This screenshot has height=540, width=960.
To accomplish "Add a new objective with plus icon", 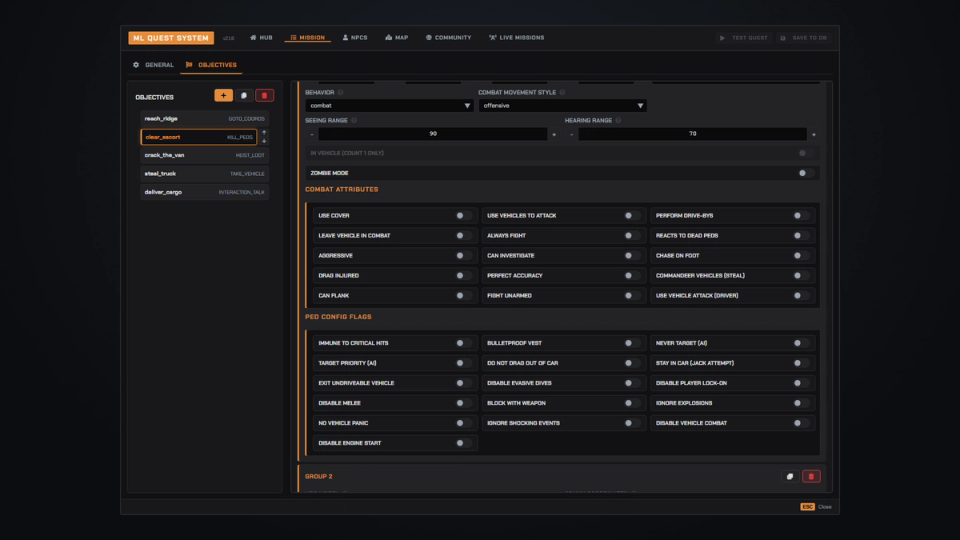I will pyautogui.click(x=223, y=96).
